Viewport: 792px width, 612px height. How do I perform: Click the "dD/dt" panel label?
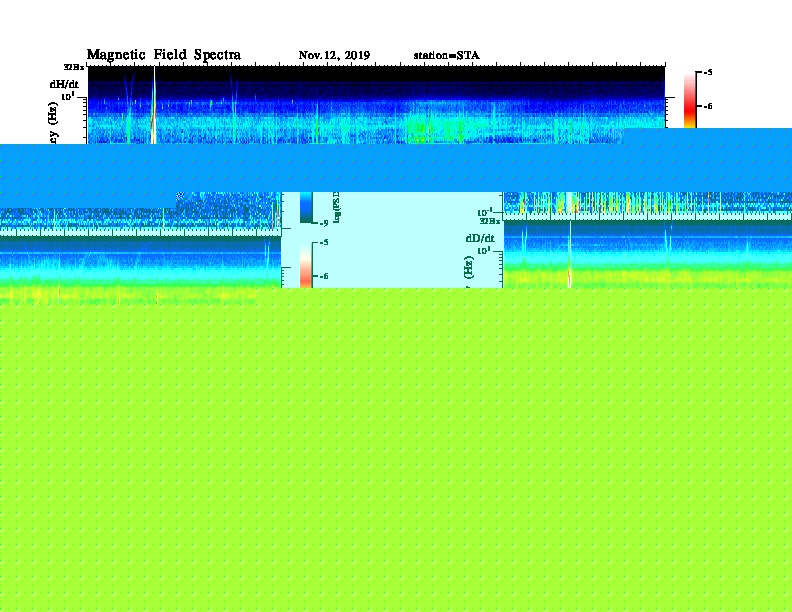click(x=480, y=238)
